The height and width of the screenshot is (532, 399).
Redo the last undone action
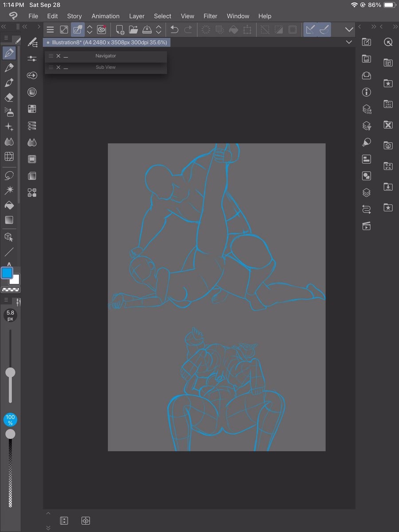(x=188, y=30)
